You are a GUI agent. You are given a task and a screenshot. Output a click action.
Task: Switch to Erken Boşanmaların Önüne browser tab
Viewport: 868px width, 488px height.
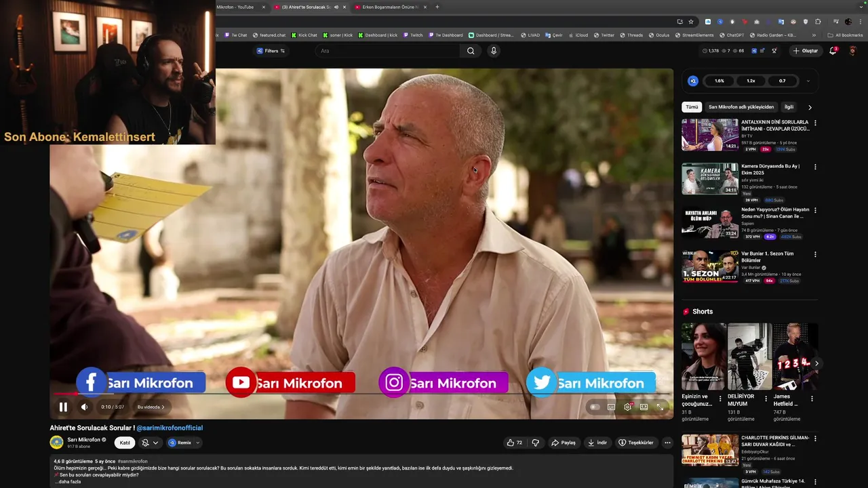pyautogui.click(x=390, y=7)
